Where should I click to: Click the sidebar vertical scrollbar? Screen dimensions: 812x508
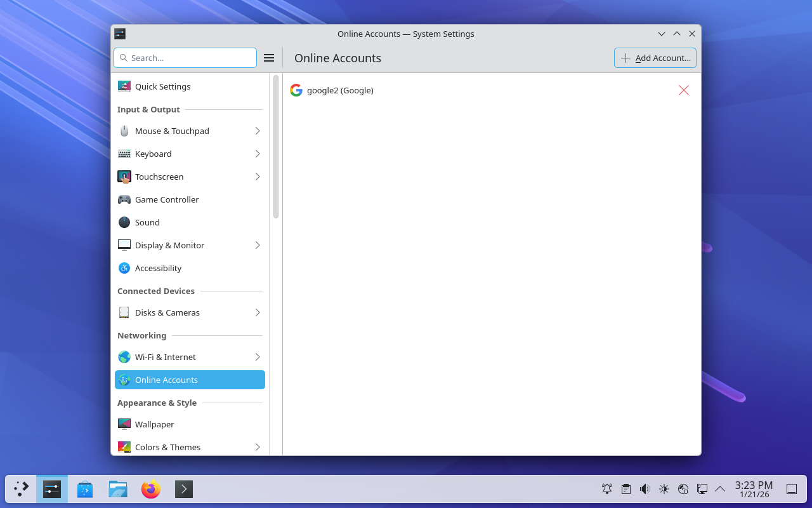pyautogui.click(x=276, y=147)
